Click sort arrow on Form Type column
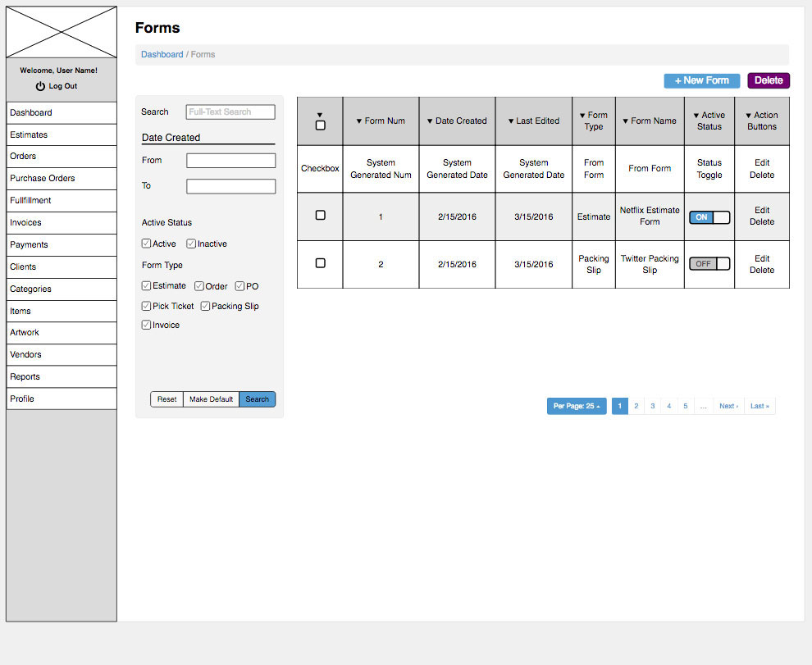The image size is (812, 665). [583, 116]
